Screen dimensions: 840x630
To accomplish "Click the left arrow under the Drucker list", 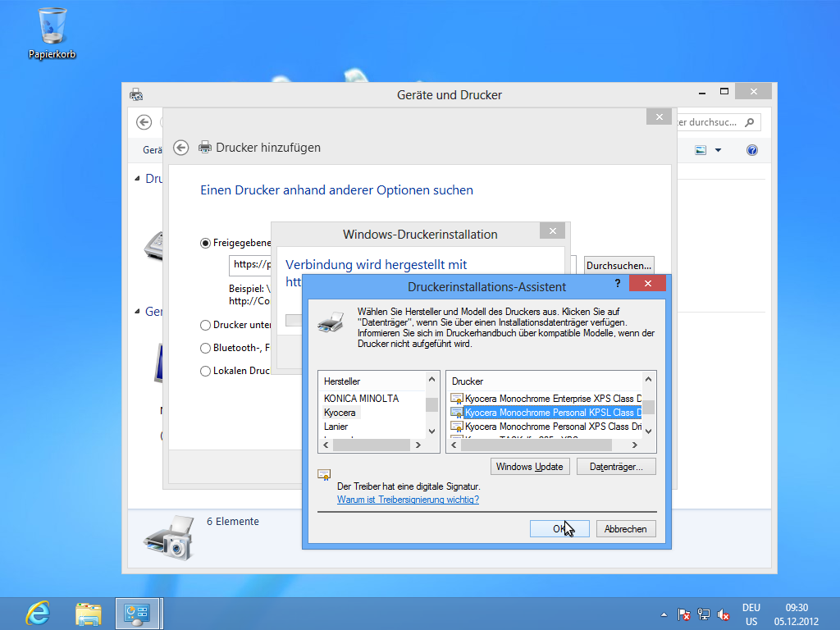I will 454,445.
